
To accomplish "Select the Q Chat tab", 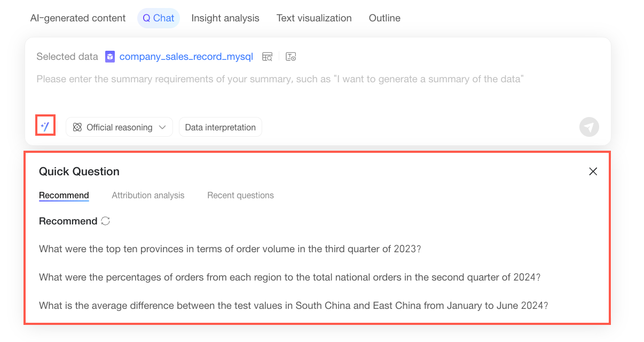I will click(159, 18).
